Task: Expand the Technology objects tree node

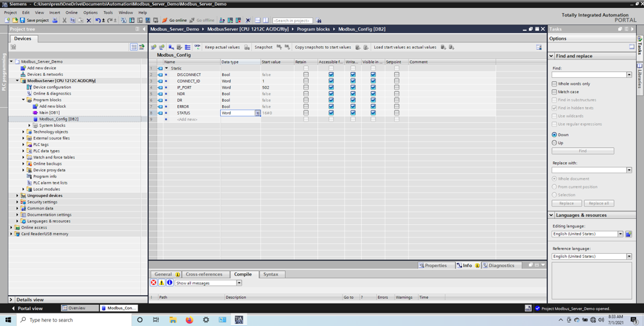Action: click(x=23, y=132)
